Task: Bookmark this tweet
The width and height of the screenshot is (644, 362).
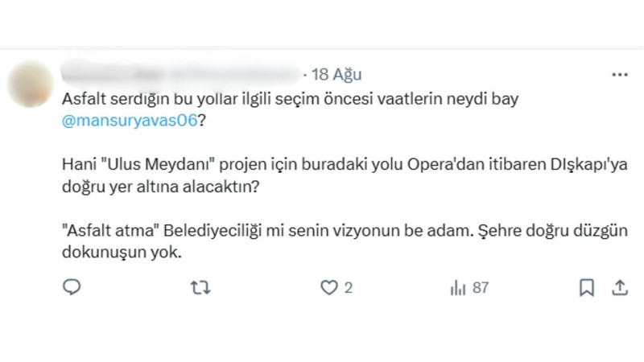Action: (587, 287)
